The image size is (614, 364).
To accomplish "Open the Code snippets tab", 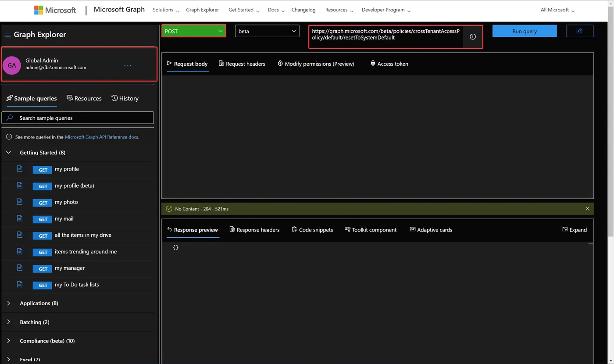I will point(312,230).
